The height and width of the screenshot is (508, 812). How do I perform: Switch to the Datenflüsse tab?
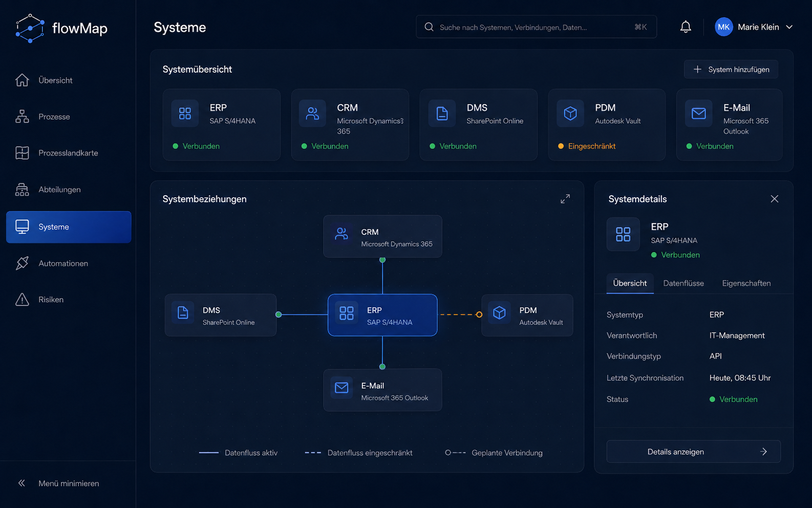683,283
